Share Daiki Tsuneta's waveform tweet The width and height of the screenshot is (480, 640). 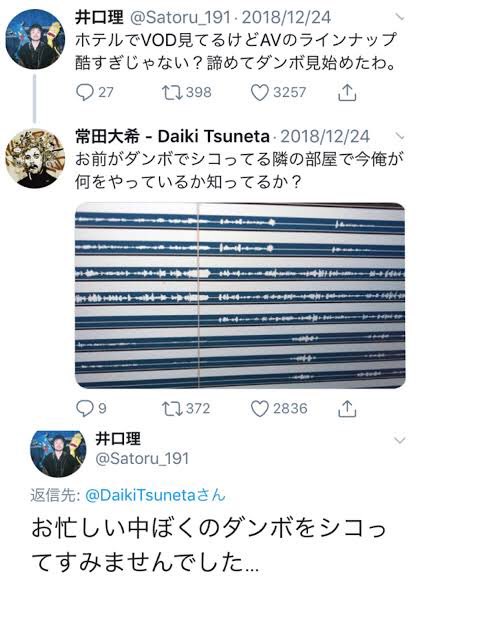(347, 409)
